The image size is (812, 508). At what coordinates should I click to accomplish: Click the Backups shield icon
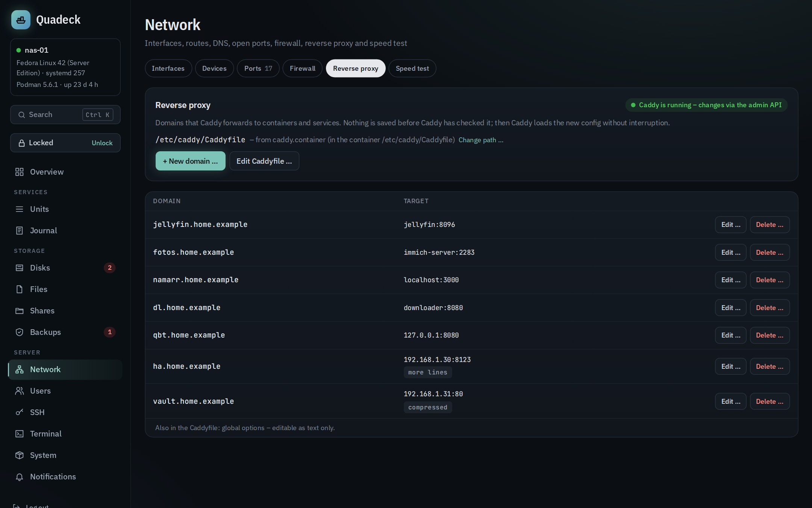[x=20, y=332]
